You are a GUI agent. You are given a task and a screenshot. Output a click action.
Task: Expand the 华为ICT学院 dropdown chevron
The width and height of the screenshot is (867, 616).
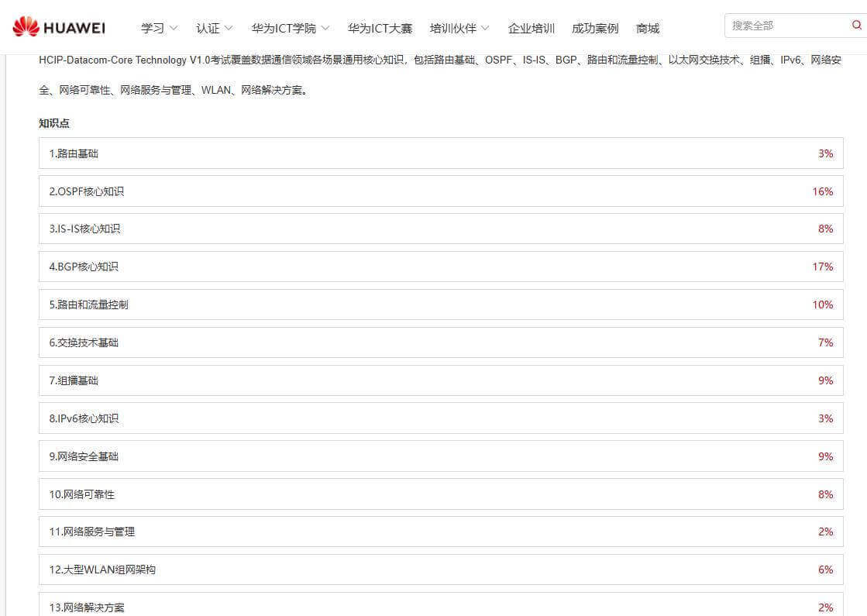point(325,28)
